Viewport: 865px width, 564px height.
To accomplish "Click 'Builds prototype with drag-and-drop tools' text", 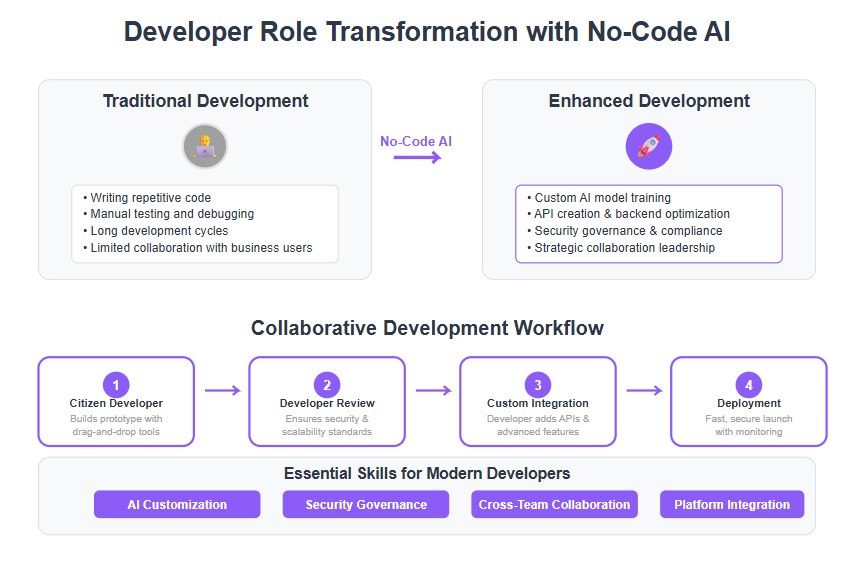I will (116, 425).
